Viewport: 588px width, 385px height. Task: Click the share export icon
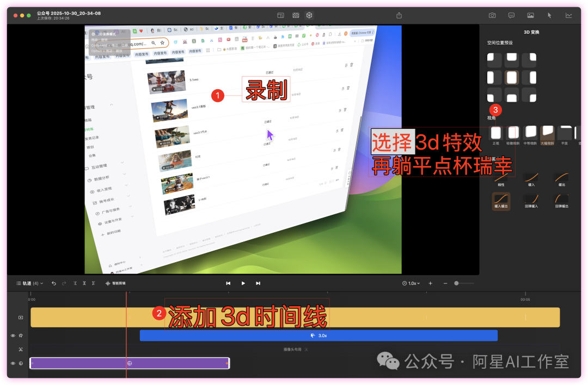[399, 15]
